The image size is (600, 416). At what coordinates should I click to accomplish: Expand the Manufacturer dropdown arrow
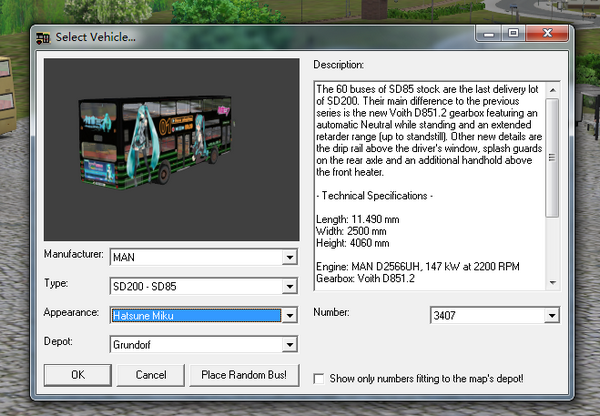coord(290,257)
